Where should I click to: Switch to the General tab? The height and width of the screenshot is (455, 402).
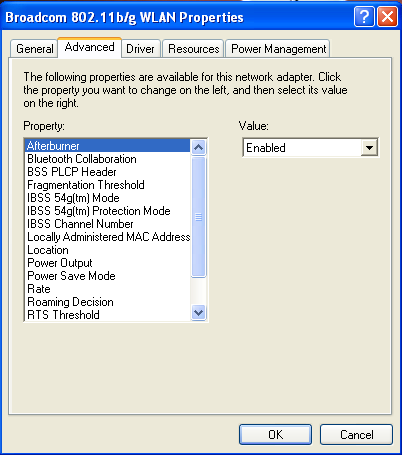coord(34,49)
